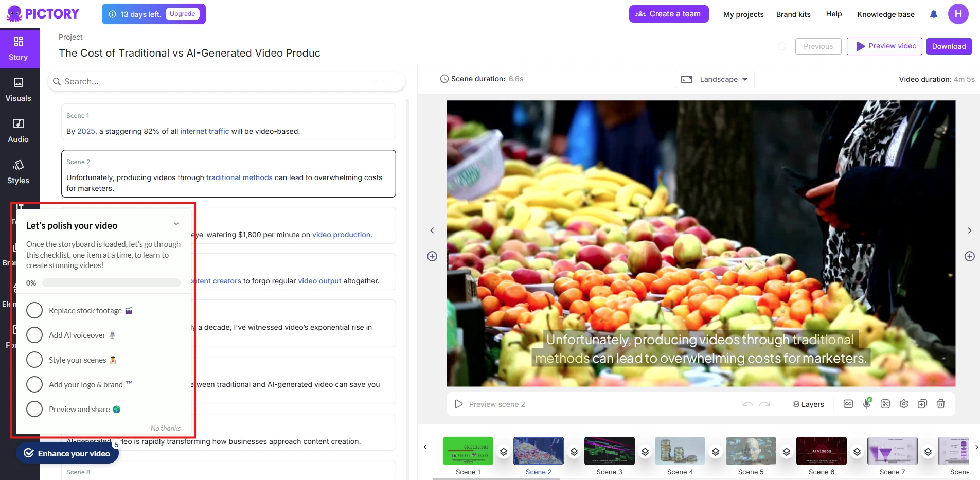
Task: Open the Landscape aspect ratio dropdown
Action: (x=715, y=79)
